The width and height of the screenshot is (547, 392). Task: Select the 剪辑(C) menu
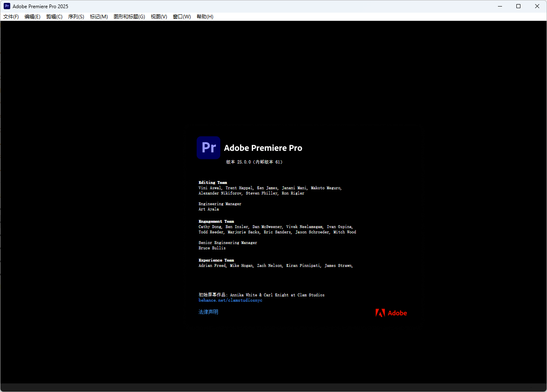pyautogui.click(x=54, y=17)
